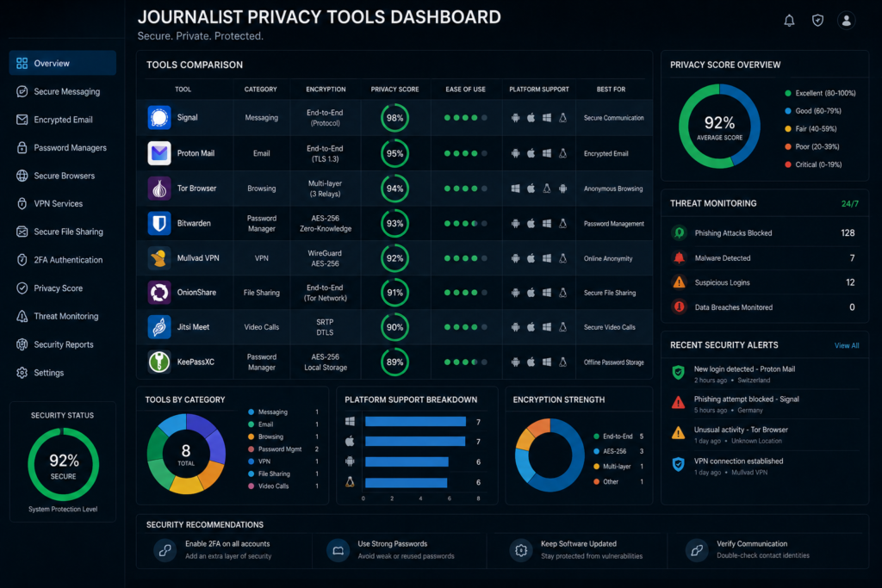Click the Excellent (80-100%) legend item
This screenshot has width=882, height=588.
point(820,93)
